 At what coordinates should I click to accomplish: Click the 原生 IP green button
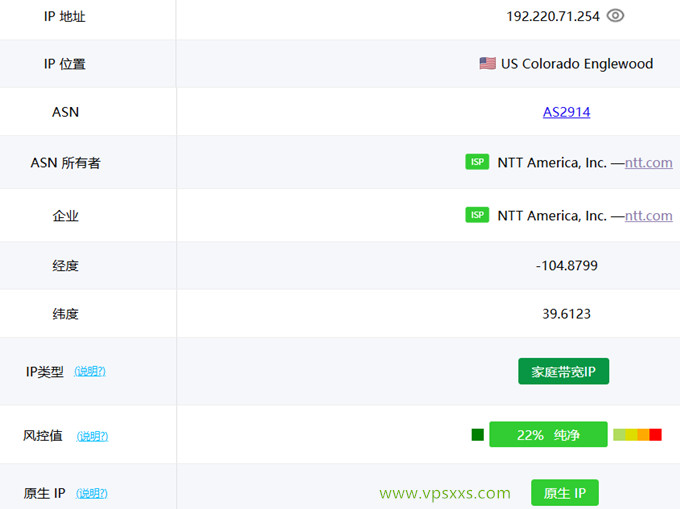pyautogui.click(x=565, y=493)
